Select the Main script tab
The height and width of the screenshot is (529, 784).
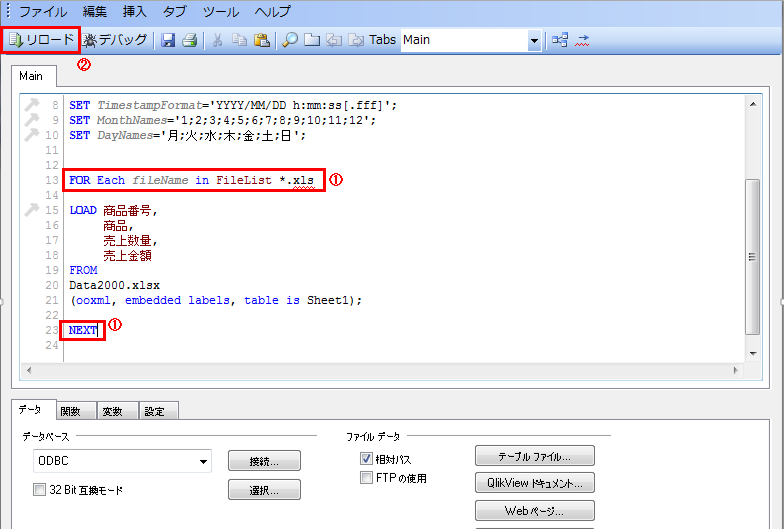click(34, 76)
